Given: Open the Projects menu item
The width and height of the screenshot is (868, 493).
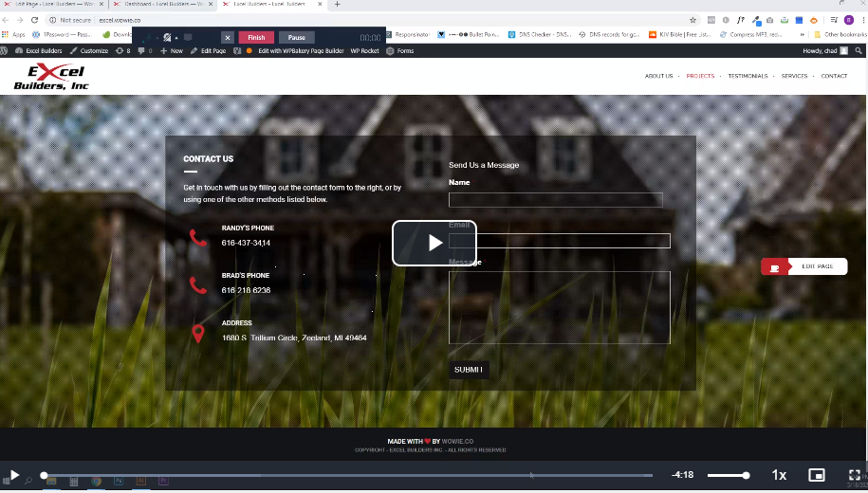Looking at the screenshot, I should coord(700,76).
